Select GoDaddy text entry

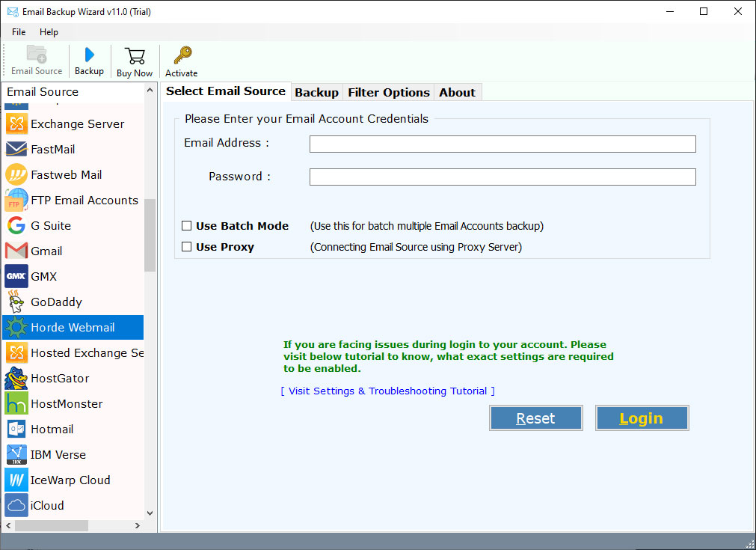(56, 302)
